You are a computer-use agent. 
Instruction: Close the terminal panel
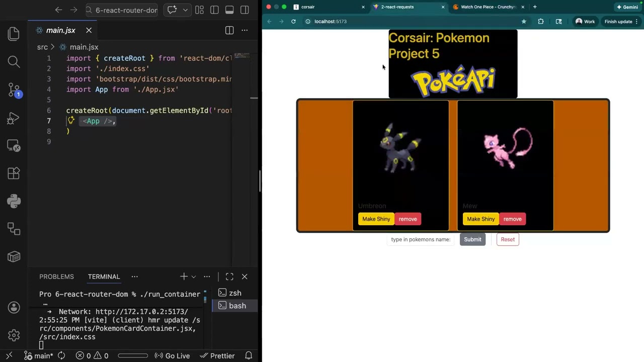click(245, 277)
